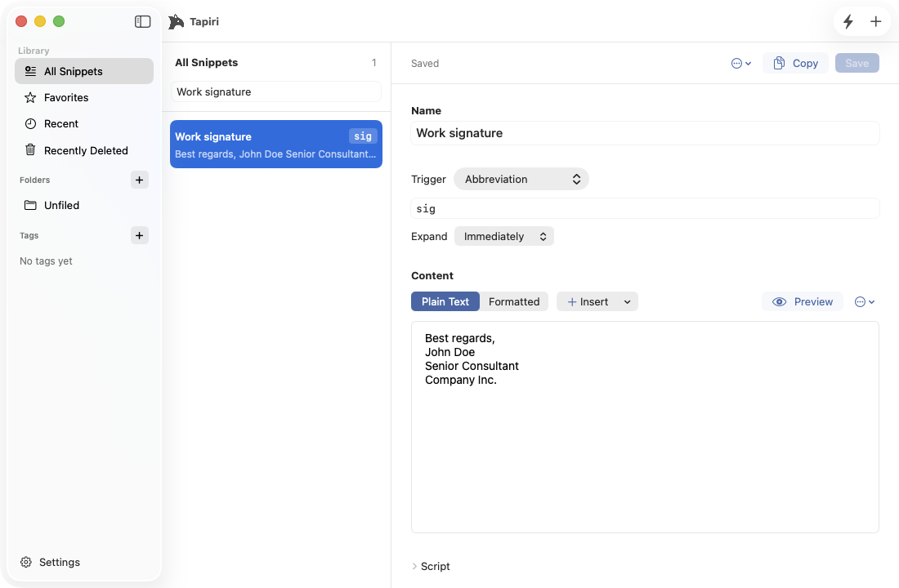
Task: Click inside the content text editor
Action: (x=645, y=427)
